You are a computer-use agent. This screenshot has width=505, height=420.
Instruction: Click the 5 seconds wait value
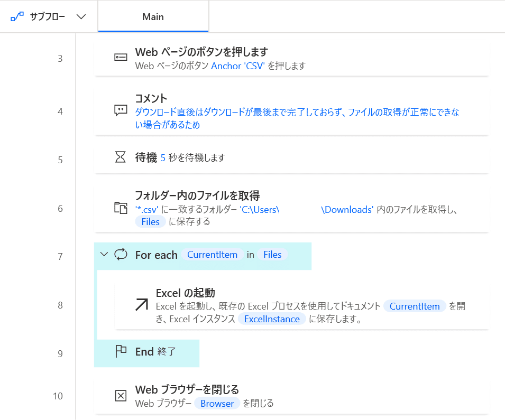163,158
